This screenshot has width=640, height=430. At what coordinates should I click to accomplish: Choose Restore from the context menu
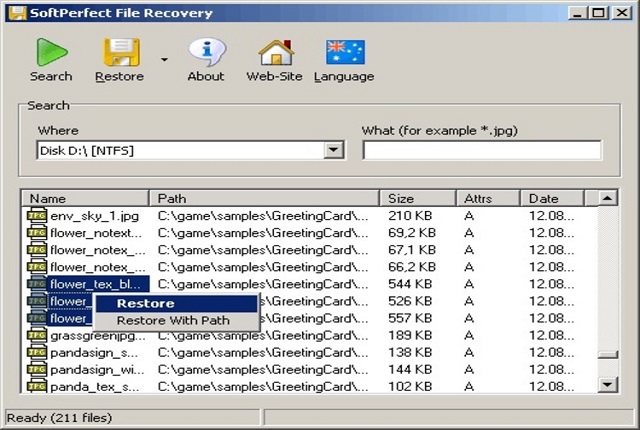145,303
